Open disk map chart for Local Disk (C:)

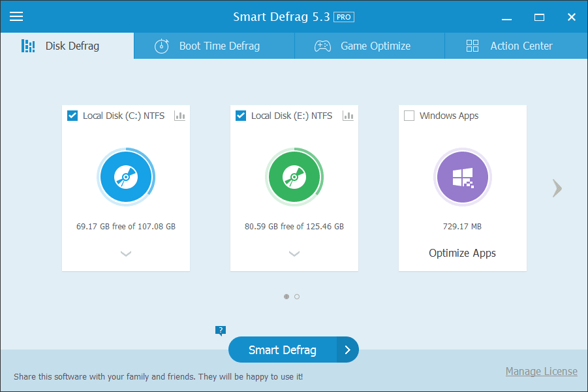(x=179, y=116)
